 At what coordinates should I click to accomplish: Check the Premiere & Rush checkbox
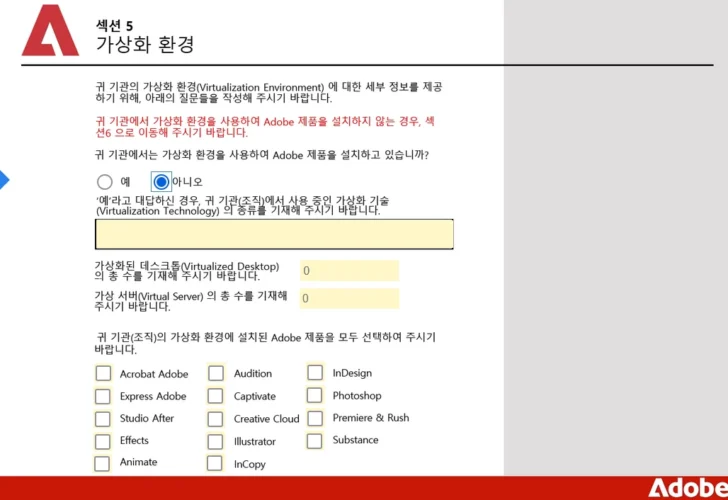[x=315, y=418]
